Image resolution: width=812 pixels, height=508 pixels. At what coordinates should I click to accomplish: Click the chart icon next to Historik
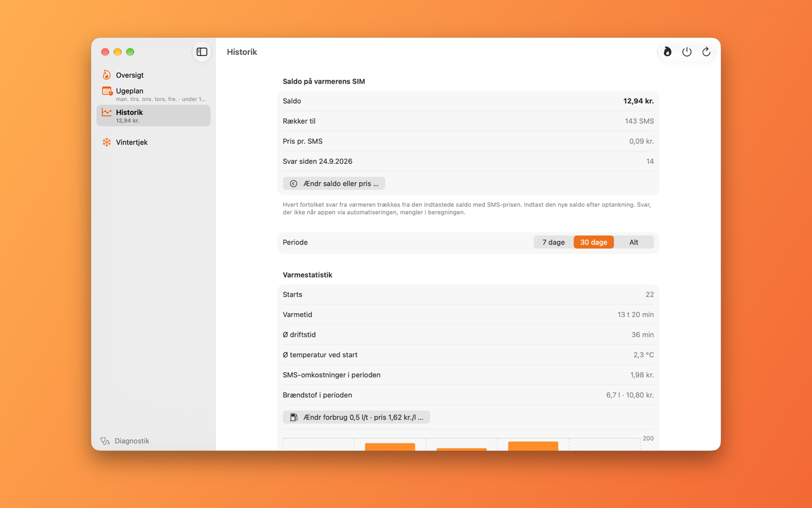107,112
